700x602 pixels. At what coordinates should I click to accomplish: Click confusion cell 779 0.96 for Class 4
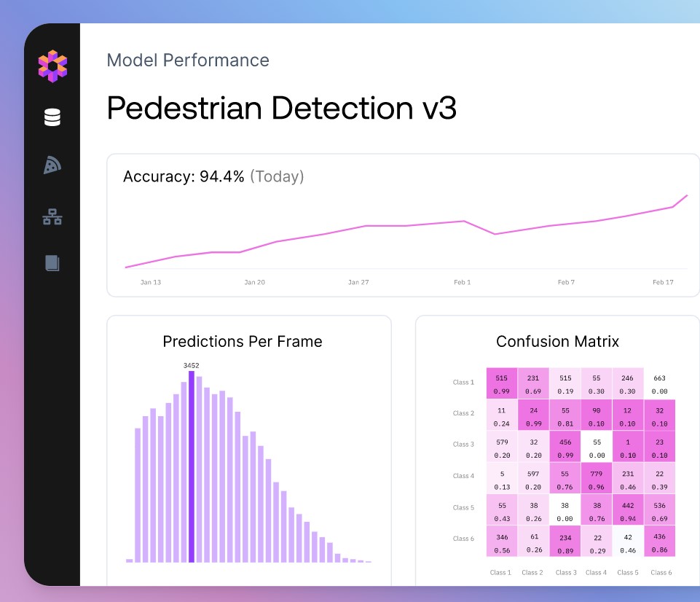(597, 480)
